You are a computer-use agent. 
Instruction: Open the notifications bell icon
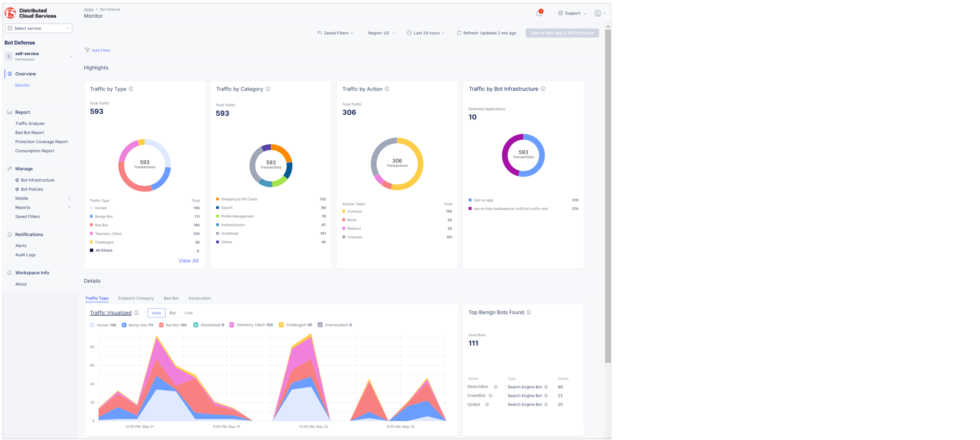point(539,13)
